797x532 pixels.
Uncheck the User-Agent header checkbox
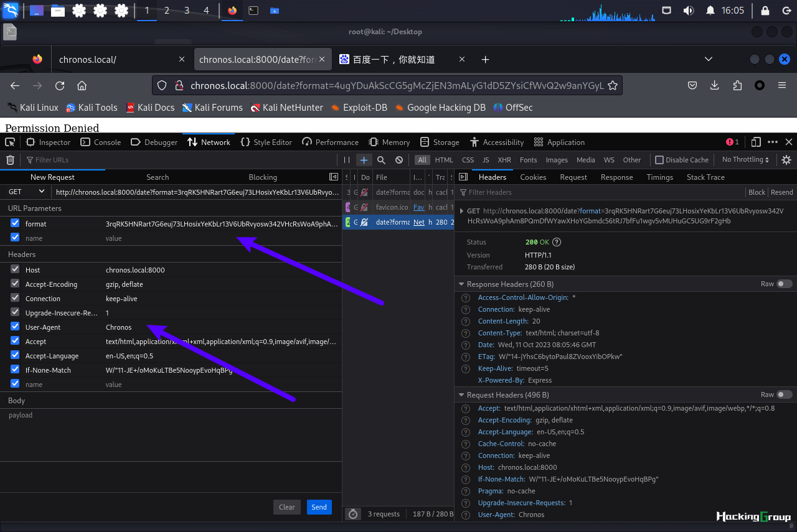click(x=15, y=327)
